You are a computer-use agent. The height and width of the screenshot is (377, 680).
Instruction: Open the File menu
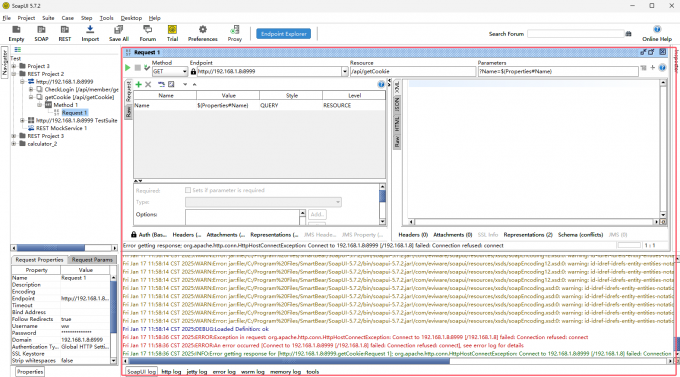coord(7,18)
